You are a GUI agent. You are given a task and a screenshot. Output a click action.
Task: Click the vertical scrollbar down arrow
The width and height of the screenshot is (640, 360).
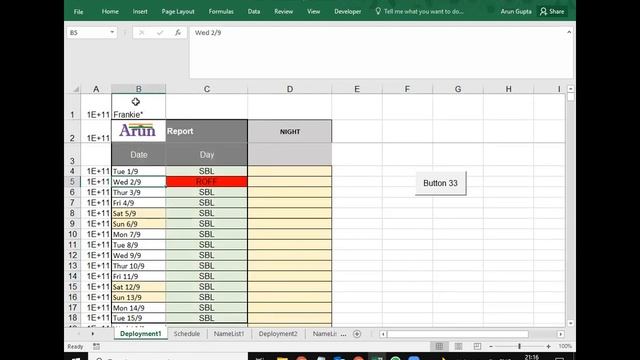coord(570,323)
